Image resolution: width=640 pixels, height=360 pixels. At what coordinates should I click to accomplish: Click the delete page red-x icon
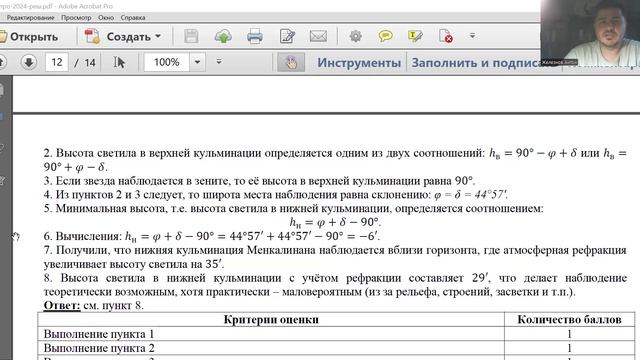pos(446,36)
